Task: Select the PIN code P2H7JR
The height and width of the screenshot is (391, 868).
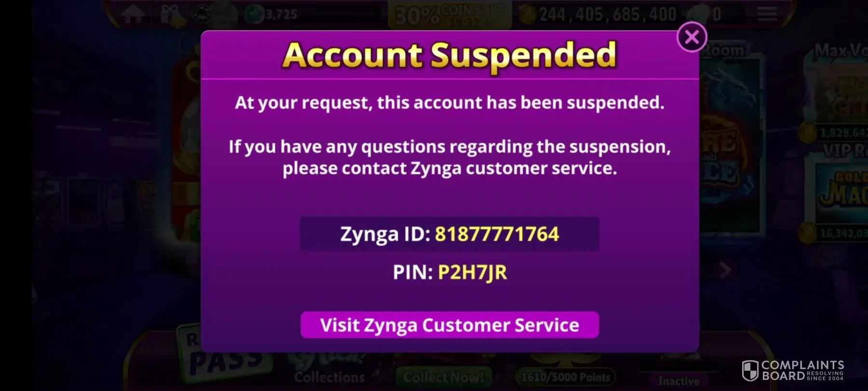Action: point(472,272)
